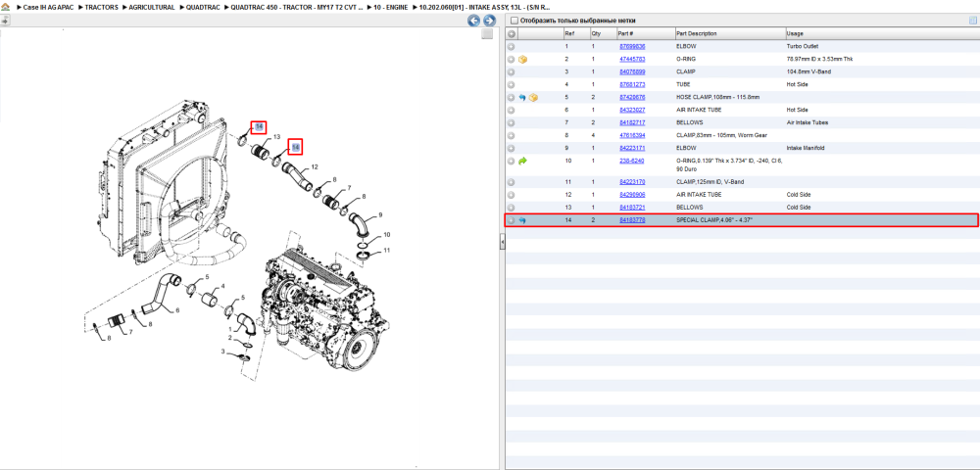Sort the table by the Qty column header

(x=602, y=33)
